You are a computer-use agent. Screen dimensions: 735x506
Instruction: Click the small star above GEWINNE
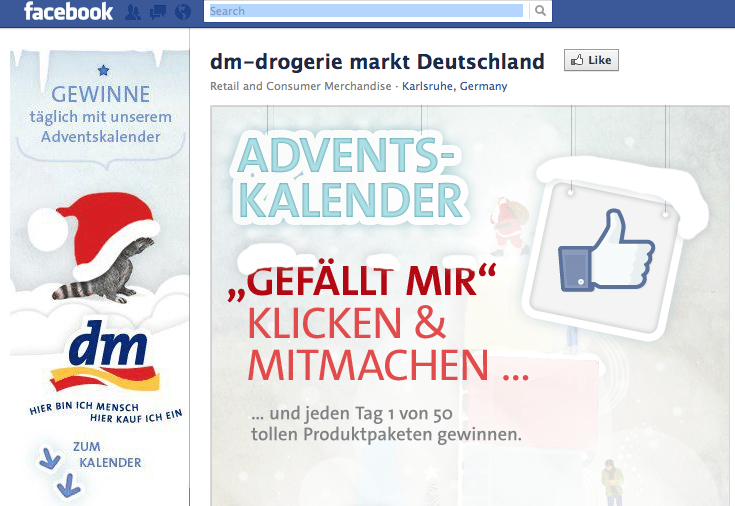point(104,70)
